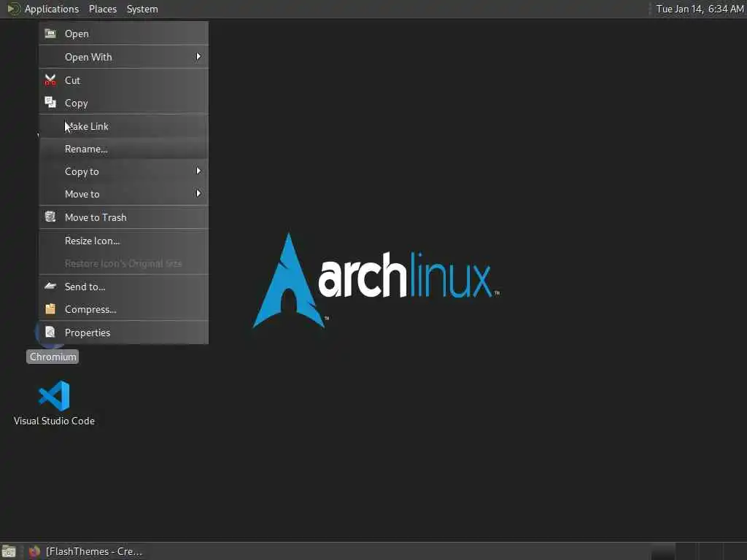Expand the Open With submenu
This screenshot has width=747, height=560.
[123, 57]
